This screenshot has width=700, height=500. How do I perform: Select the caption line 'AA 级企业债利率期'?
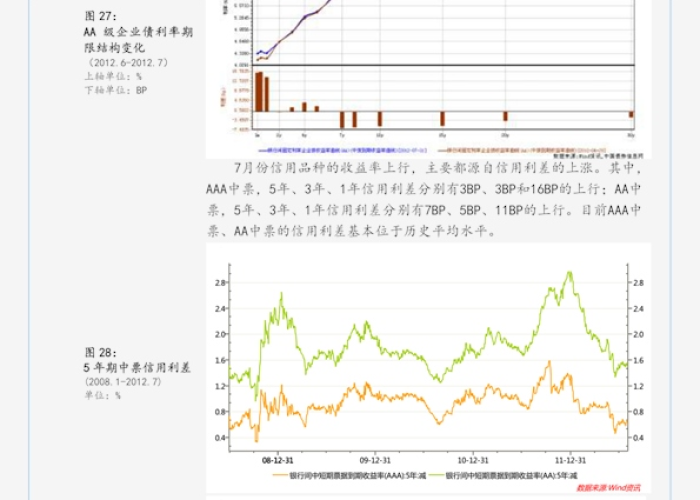tap(138, 32)
